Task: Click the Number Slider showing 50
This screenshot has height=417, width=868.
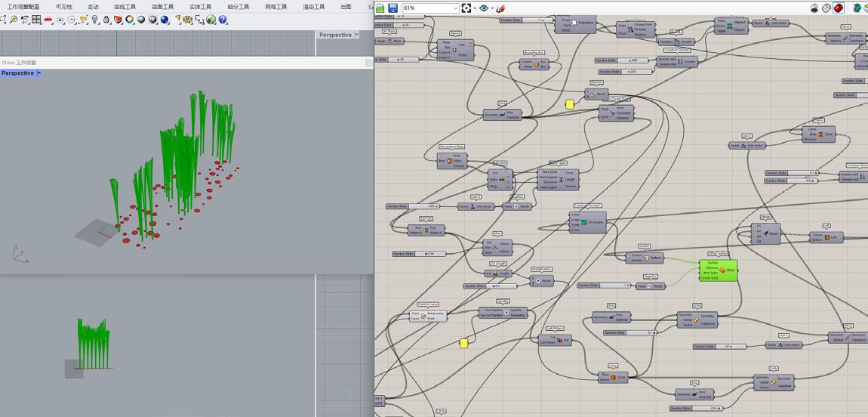Action: 718,346
